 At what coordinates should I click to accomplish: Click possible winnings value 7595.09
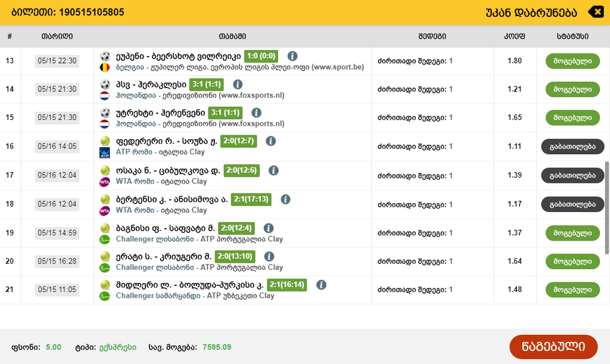(x=217, y=347)
